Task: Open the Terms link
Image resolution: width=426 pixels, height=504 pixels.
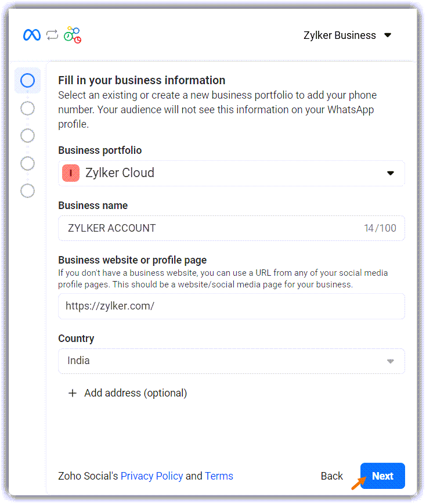Action: [x=219, y=476]
